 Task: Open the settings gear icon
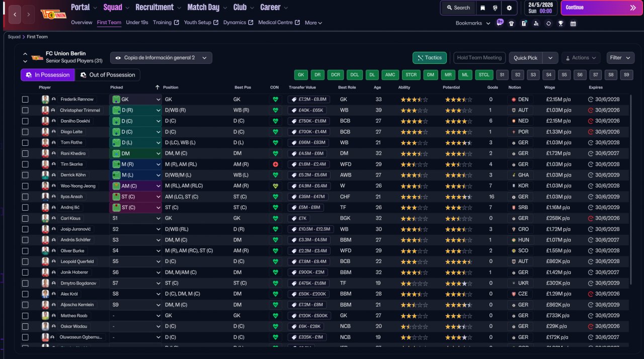[509, 8]
